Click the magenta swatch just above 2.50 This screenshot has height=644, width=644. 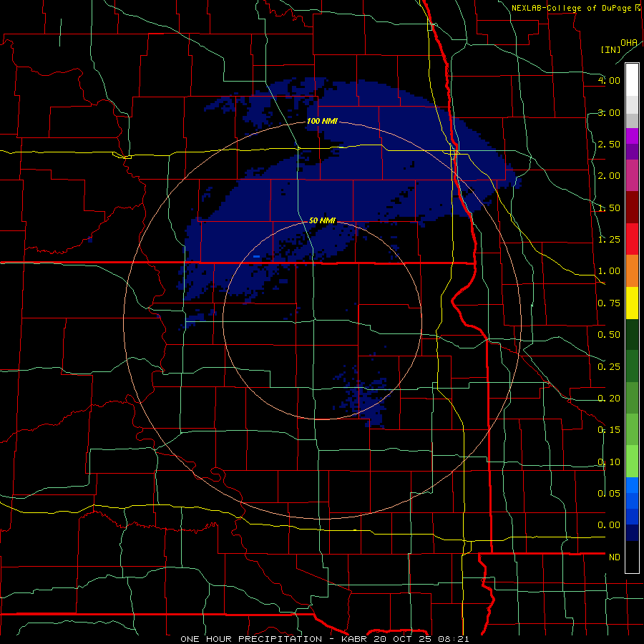tap(632, 136)
